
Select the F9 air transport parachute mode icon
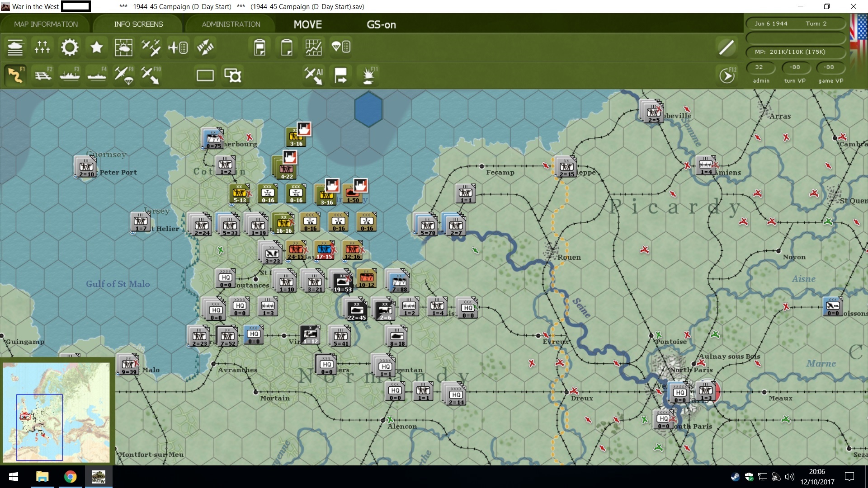pos(124,75)
